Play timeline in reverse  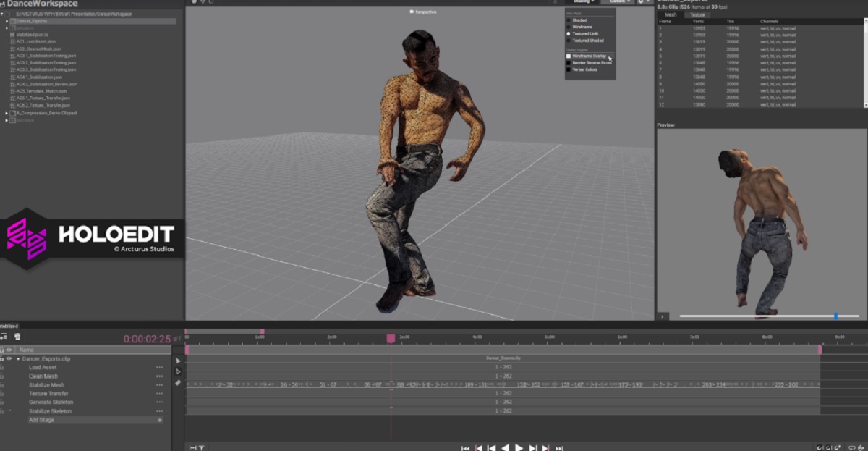pos(505,448)
